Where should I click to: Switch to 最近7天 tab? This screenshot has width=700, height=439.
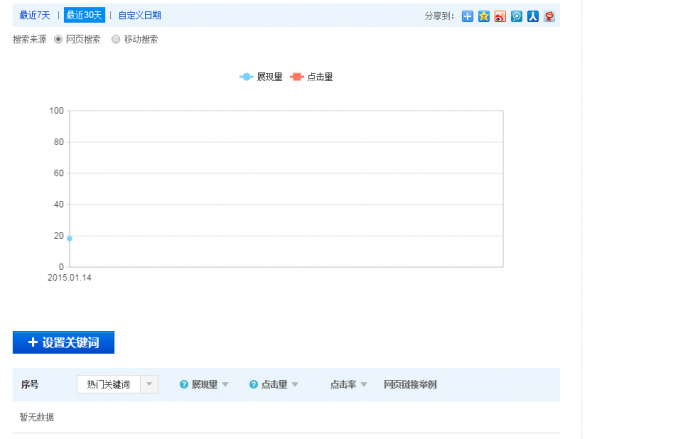pyautogui.click(x=35, y=15)
